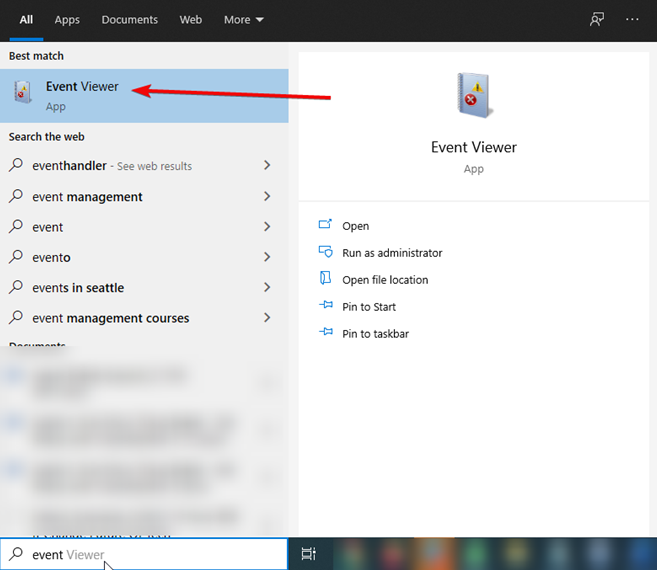Click the Run as administrator shield icon
This screenshot has width=657, height=570.
point(326,251)
